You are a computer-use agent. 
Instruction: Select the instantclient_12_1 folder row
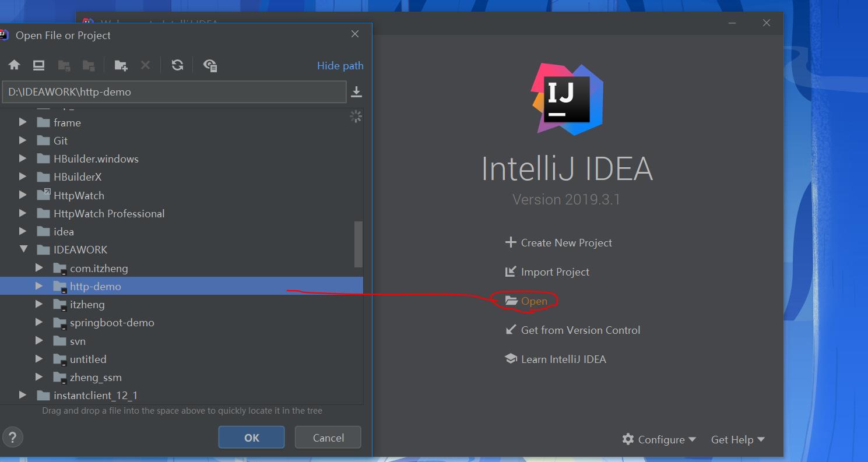[181, 395]
